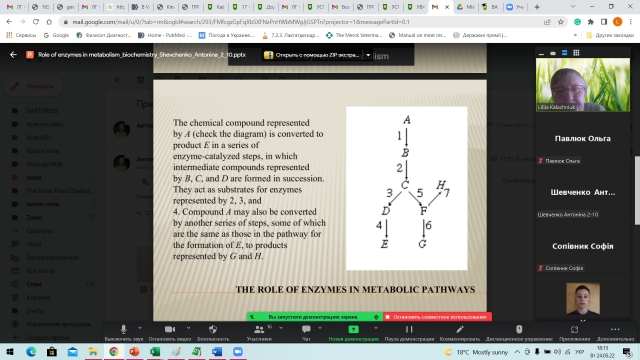The image size is (640, 360).
Task: Switch to the Zoom browser tab
Action: (515, 7)
